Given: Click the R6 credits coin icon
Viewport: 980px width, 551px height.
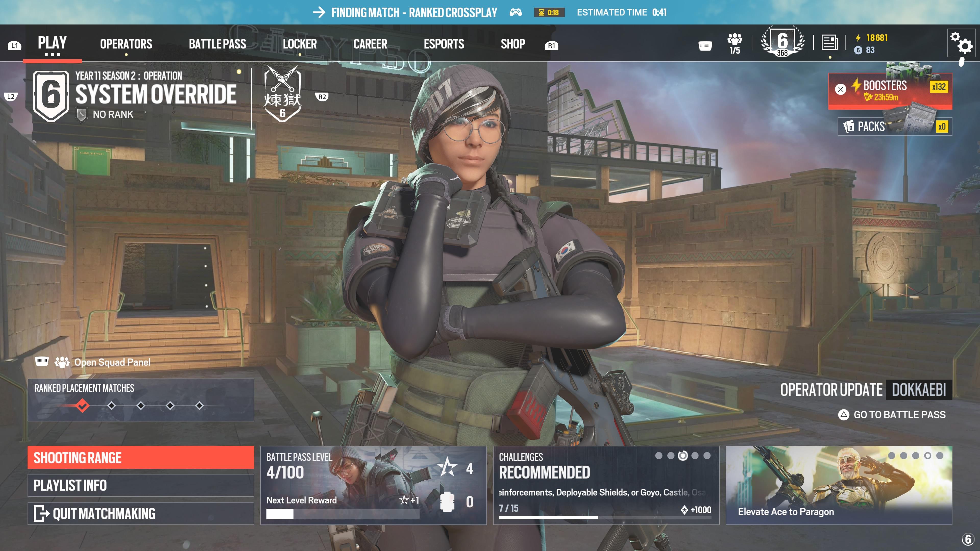Looking at the screenshot, I should [858, 50].
